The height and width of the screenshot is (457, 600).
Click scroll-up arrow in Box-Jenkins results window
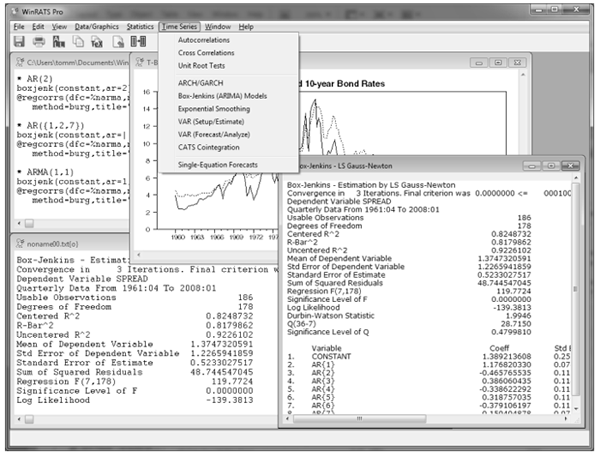[x=576, y=178]
